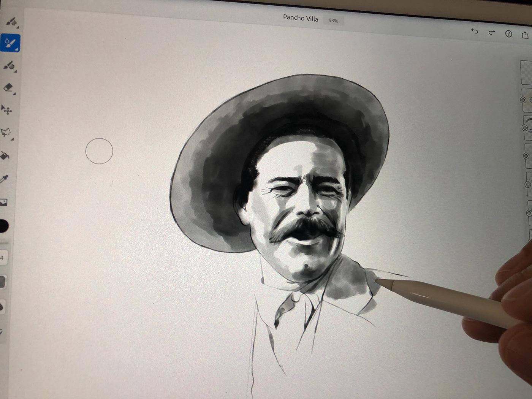
Task: Open the brush flow control below size
Action: (2, 282)
